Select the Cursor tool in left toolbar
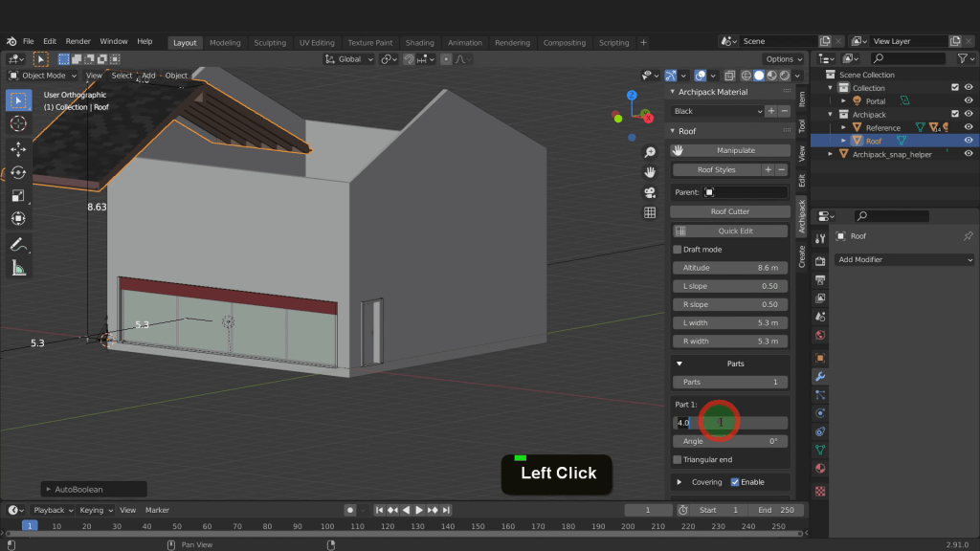The width and height of the screenshot is (980, 551). coord(18,124)
